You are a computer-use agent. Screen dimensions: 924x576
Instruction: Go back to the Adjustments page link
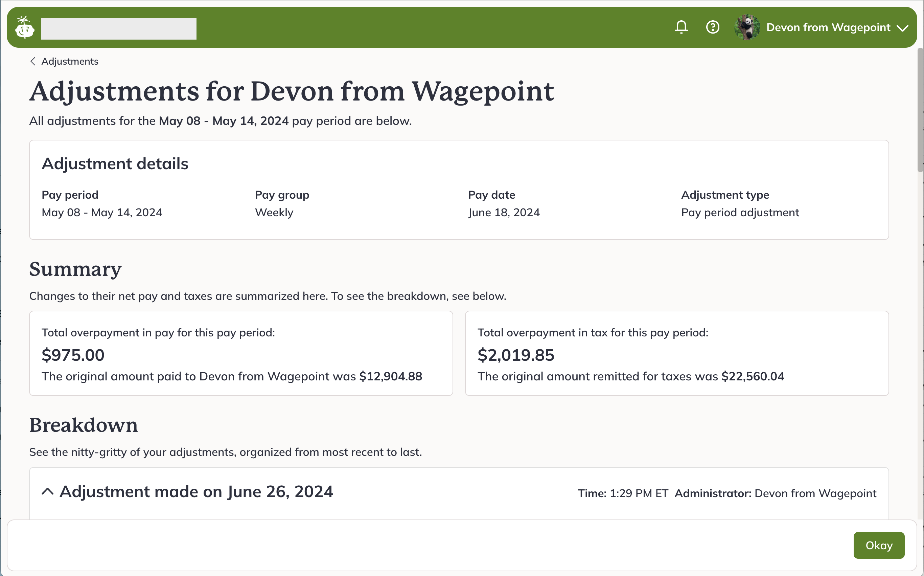click(x=70, y=61)
